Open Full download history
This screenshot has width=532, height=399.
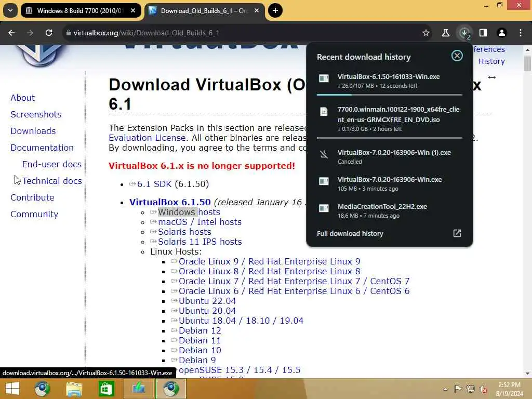coord(350,233)
